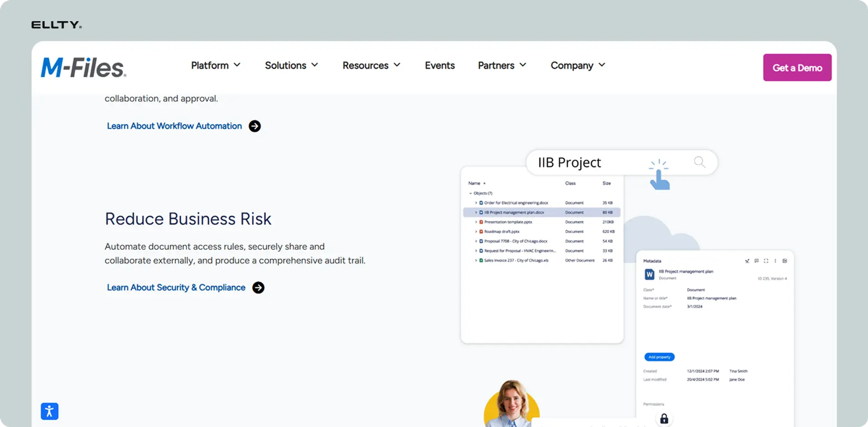
Task: Open the Partners dropdown menu
Action: click(x=502, y=66)
